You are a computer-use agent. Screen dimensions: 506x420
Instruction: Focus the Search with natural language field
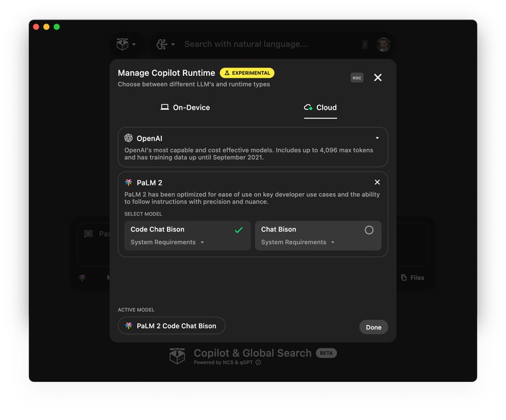(x=246, y=44)
